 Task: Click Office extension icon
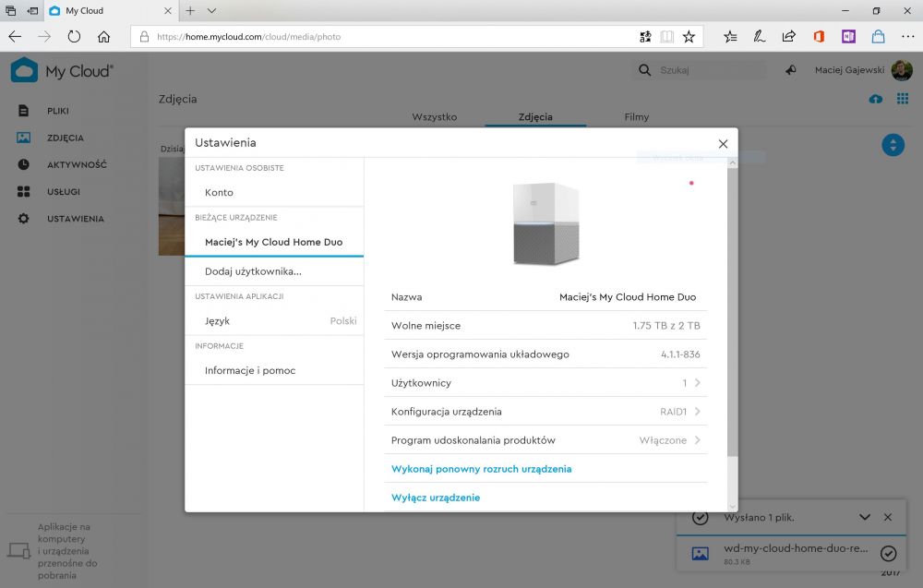pos(819,37)
